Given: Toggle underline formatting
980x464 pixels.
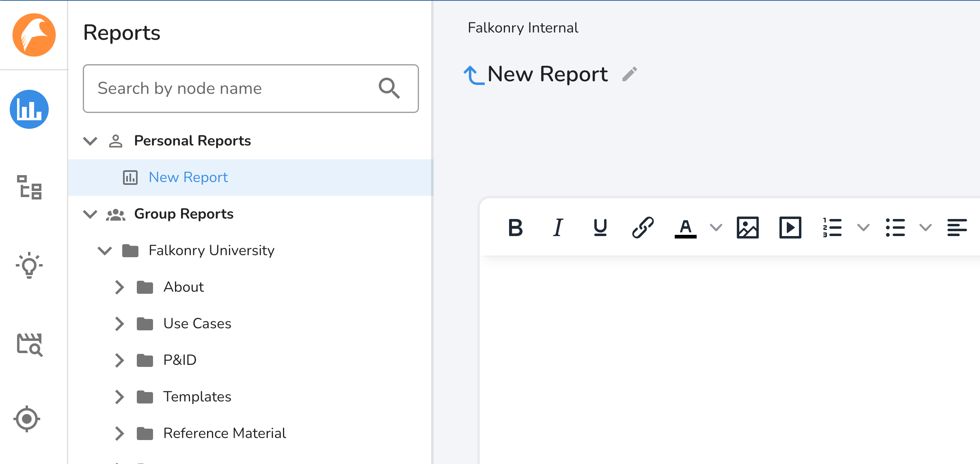Looking at the screenshot, I should point(600,228).
